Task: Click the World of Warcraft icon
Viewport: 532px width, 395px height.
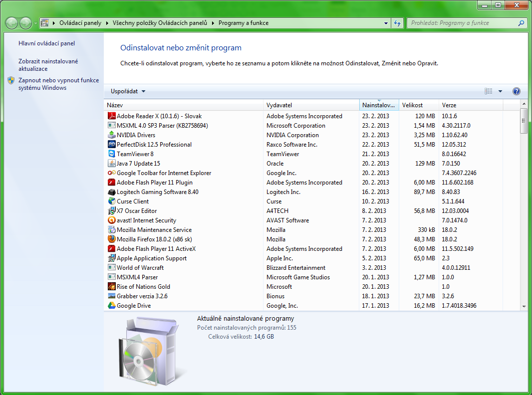Action: [112, 268]
